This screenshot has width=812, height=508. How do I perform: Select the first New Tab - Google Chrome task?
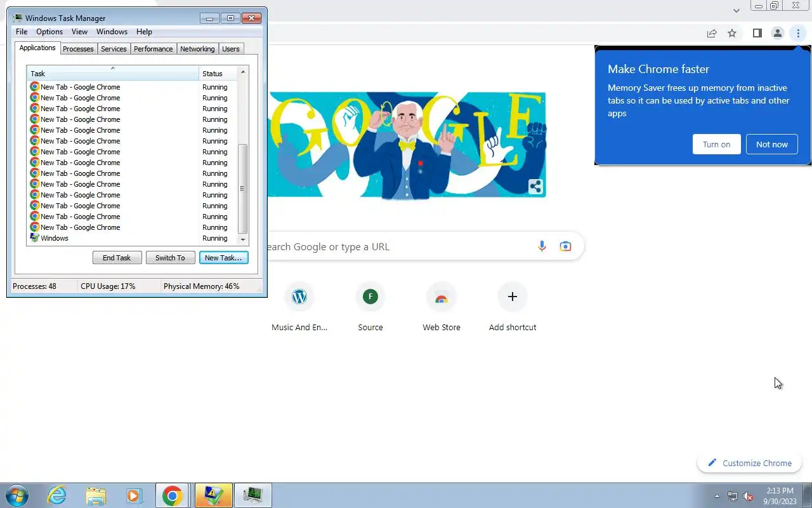(x=132, y=87)
